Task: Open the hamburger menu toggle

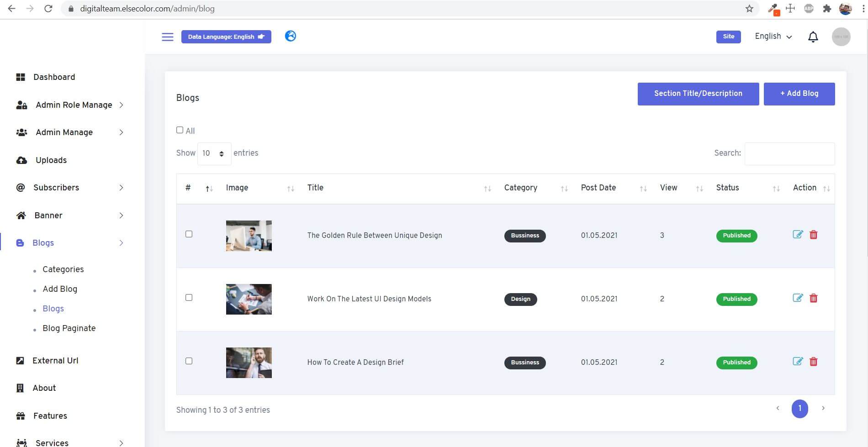Action: point(167,37)
